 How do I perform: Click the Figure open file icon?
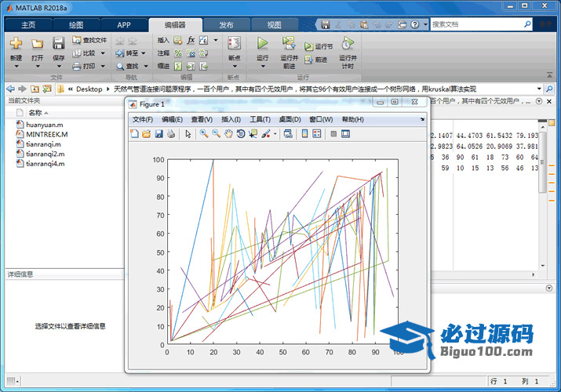tap(147, 134)
